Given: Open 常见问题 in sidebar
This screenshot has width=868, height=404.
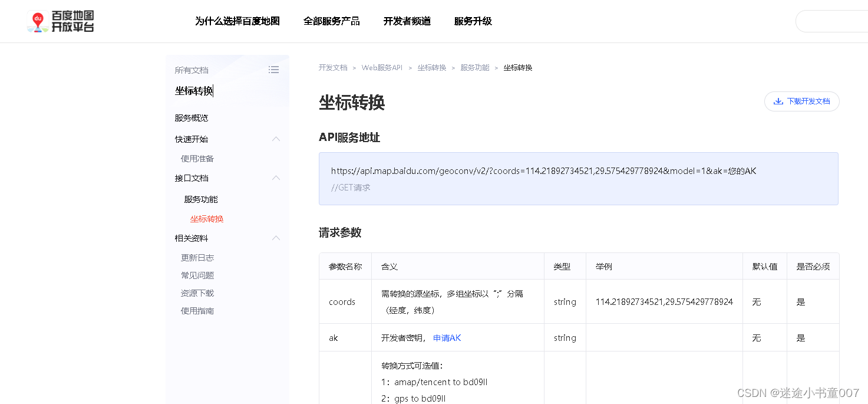Looking at the screenshot, I should point(197,275).
